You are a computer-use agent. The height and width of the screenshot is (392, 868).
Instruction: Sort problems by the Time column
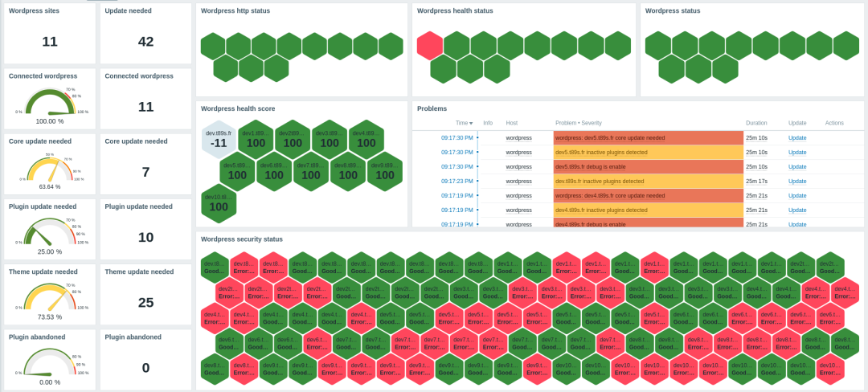[464, 123]
